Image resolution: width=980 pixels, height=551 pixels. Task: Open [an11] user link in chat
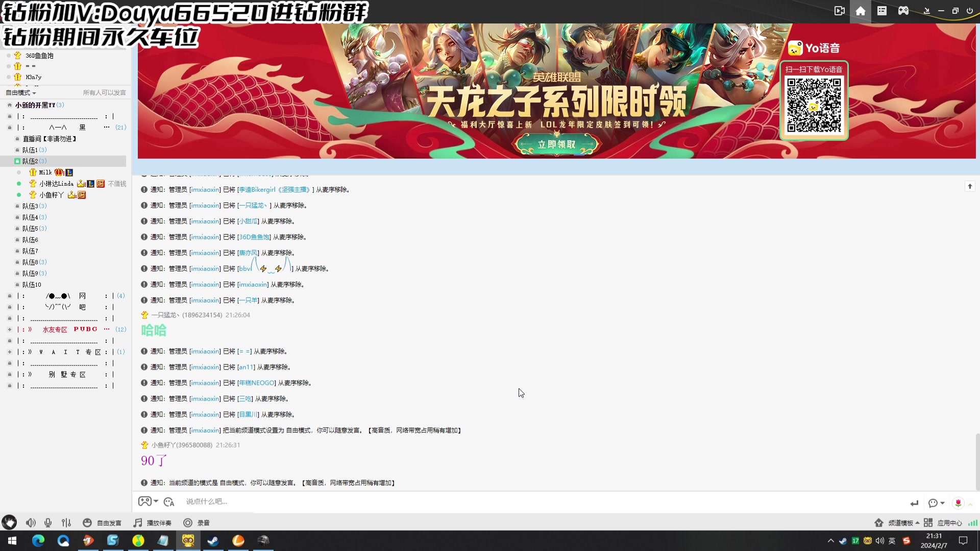(246, 367)
